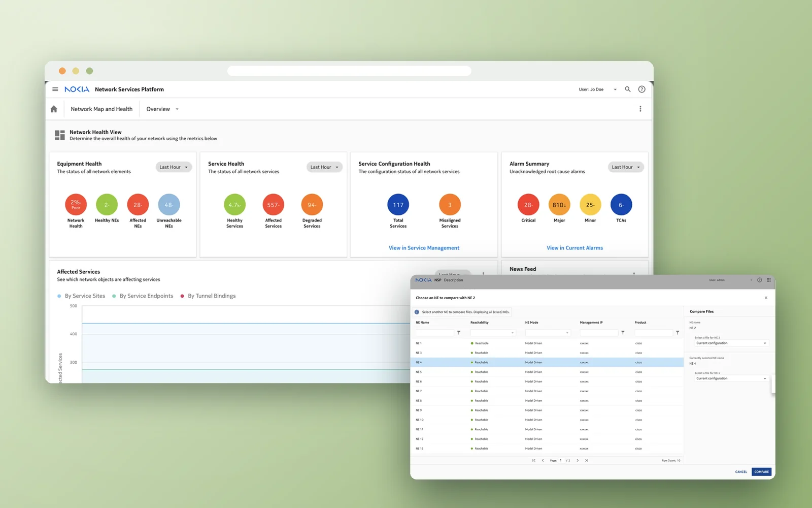
Task: Click the COMPARE button
Action: [x=761, y=472]
